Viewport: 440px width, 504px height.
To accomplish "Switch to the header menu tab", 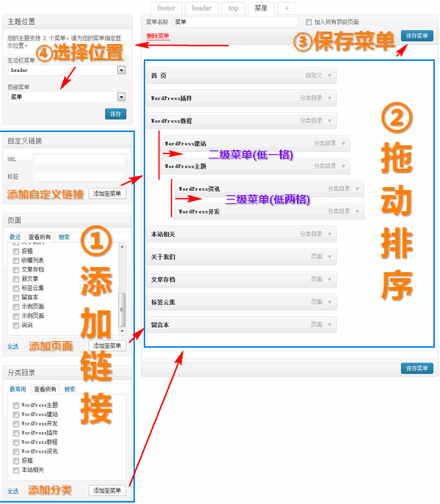I will 202,8.
